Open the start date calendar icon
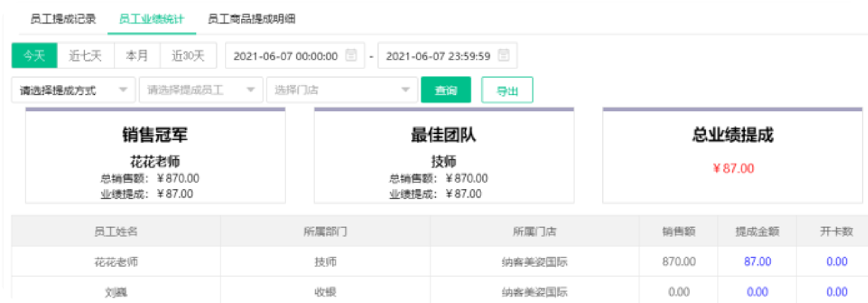The width and height of the screenshot is (868, 303). coord(351,56)
